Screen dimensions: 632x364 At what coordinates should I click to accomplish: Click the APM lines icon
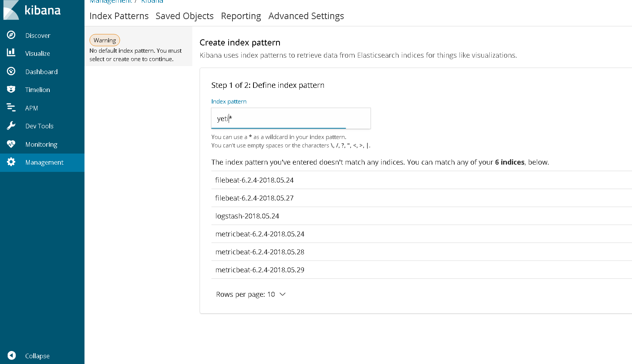click(x=11, y=108)
